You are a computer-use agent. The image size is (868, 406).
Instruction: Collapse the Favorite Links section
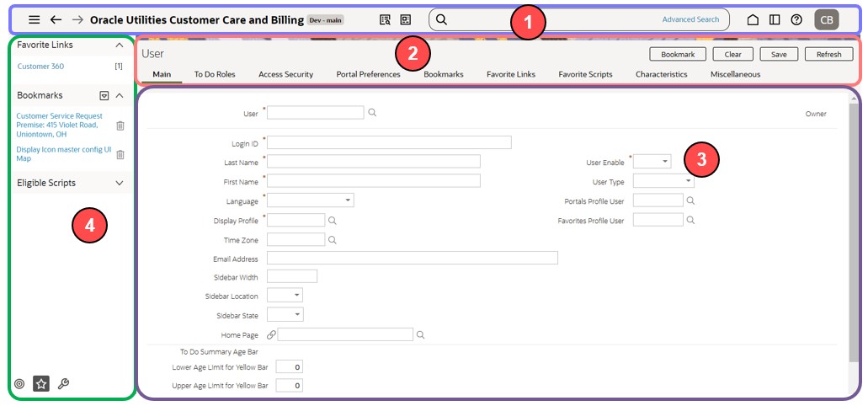pos(119,45)
